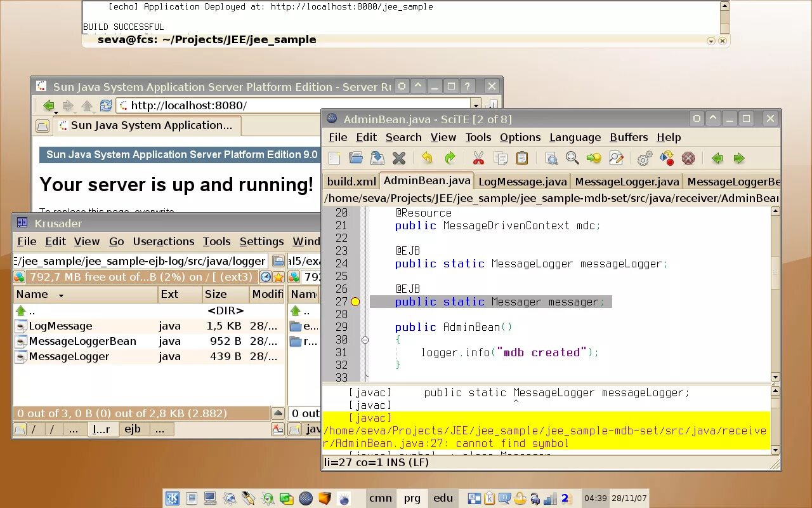Click the Undo arrow in SciTE toolbar
The width and height of the screenshot is (812, 508).
click(427, 158)
